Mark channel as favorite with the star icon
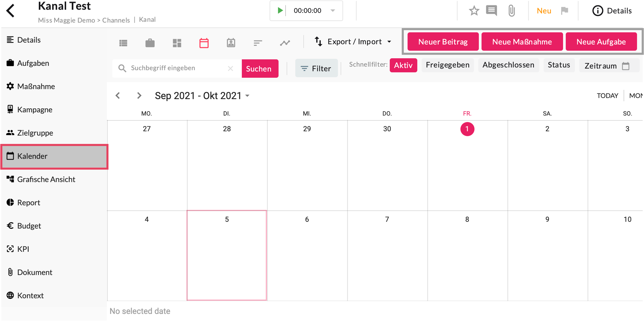The image size is (644, 321). coord(474,11)
